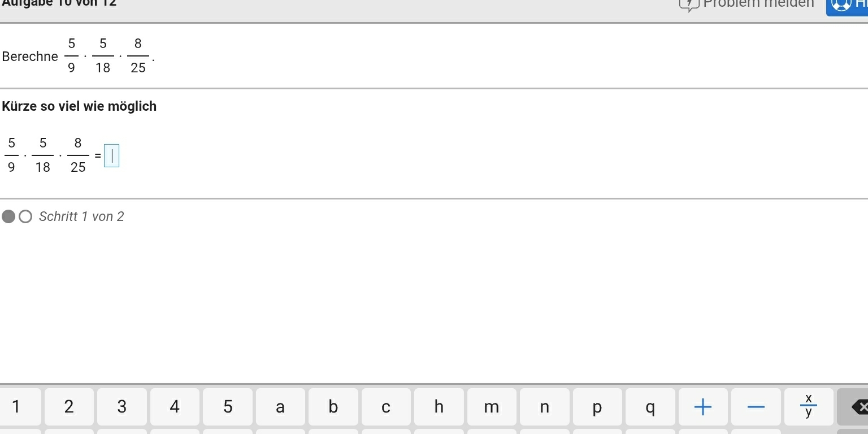Tap the letter m key
The image size is (868, 434).
[492, 407]
